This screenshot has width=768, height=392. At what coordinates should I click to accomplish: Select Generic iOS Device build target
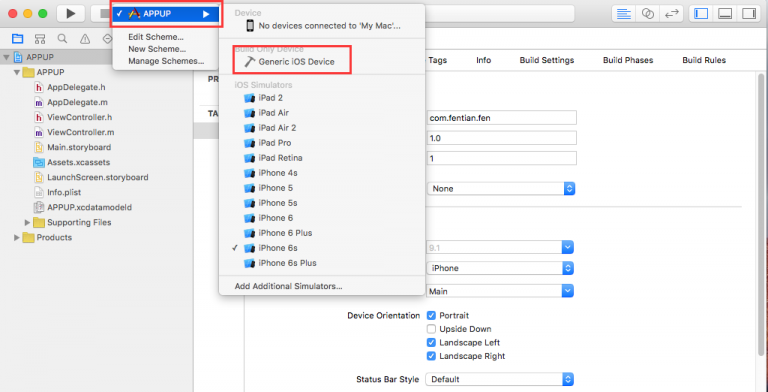[296, 62]
